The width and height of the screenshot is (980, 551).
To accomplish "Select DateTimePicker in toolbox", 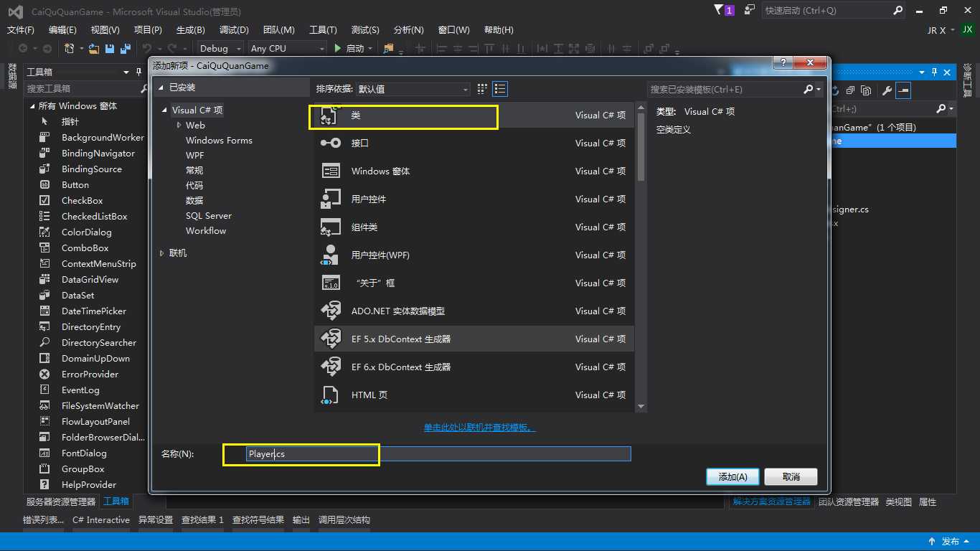I will 95,311.
